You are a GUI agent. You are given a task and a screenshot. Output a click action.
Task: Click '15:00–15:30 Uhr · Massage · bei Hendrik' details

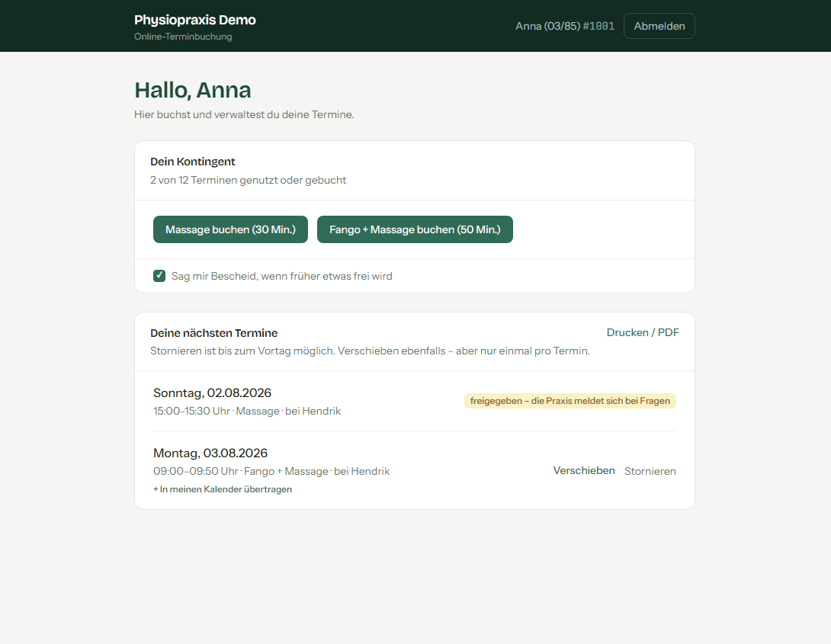point(247,411)
